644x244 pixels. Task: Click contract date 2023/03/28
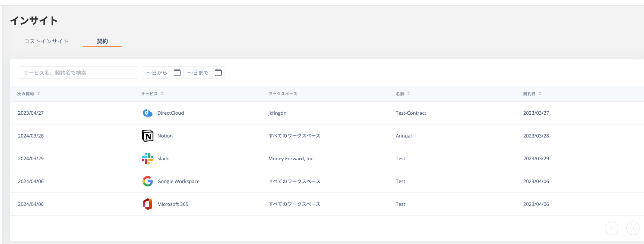pyautogui.click(x=536, y=136)
